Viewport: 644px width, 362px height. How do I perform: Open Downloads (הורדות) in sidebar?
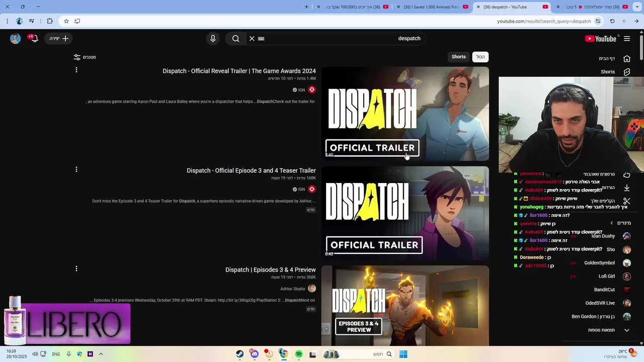point(617,188)
